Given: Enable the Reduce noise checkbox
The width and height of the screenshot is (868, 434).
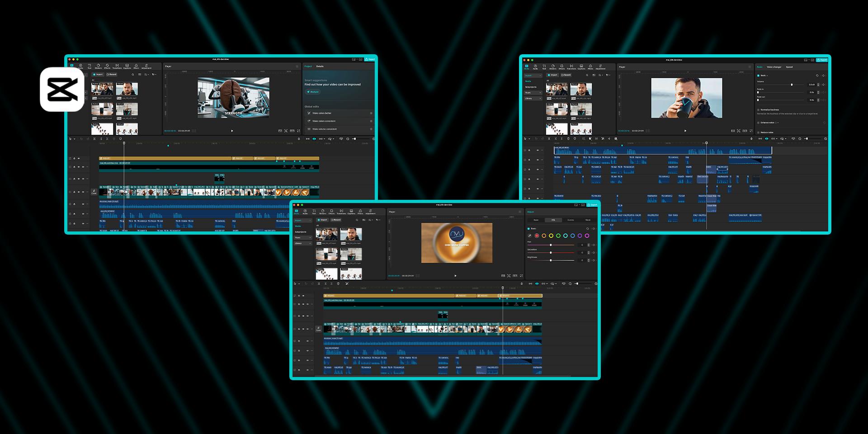Looking at the screenshot, I should tap(758, 132).
